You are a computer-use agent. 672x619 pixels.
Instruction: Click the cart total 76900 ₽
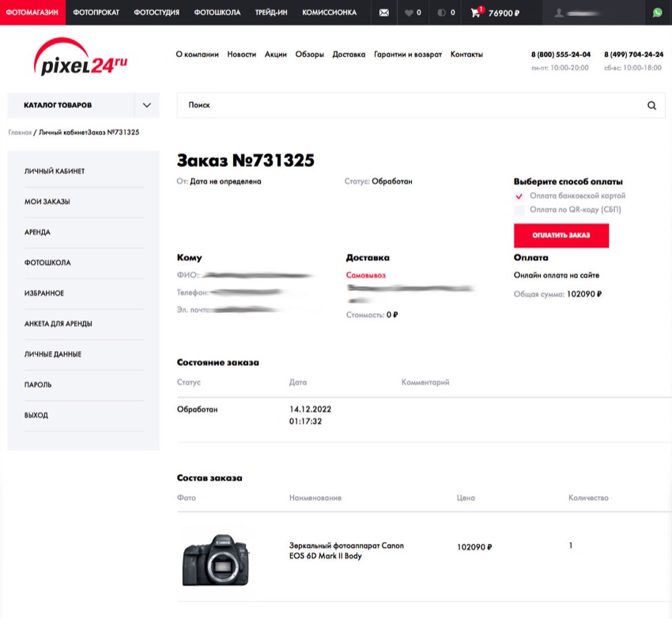pos(504,13)
